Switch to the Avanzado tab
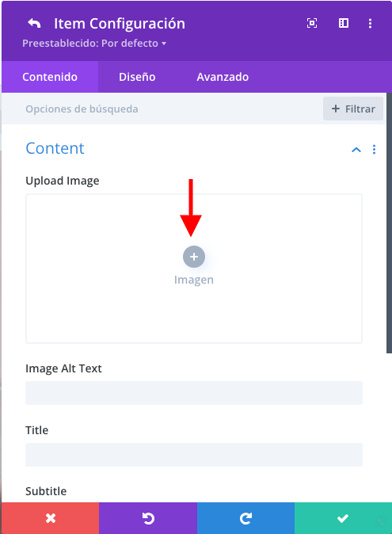 (223, 77)
